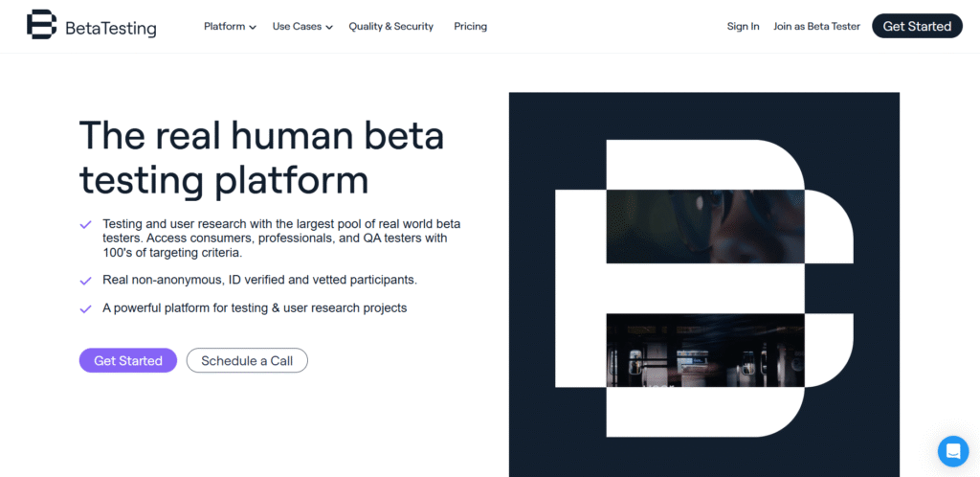Click the office photo in hero graphic

tap(705, 351)
